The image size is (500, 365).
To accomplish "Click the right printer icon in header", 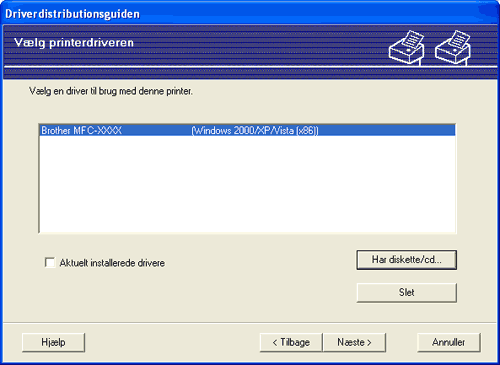I will pyautogui.click(x=453, y=47).
